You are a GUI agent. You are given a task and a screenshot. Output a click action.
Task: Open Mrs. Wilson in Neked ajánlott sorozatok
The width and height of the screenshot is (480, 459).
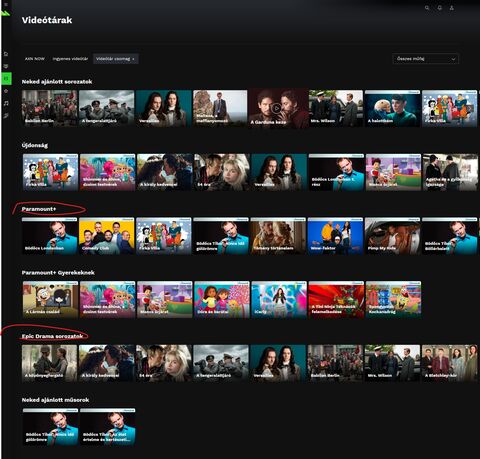(336, 108)
